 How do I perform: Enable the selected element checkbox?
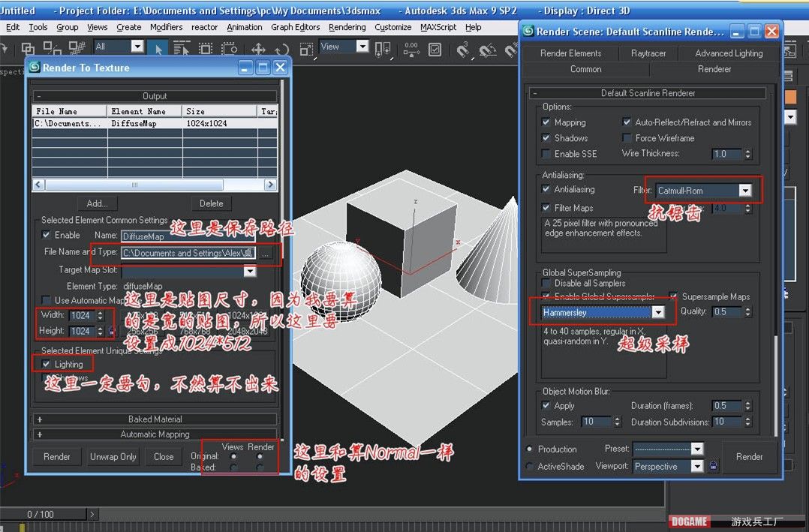click(x=47, y=235)
